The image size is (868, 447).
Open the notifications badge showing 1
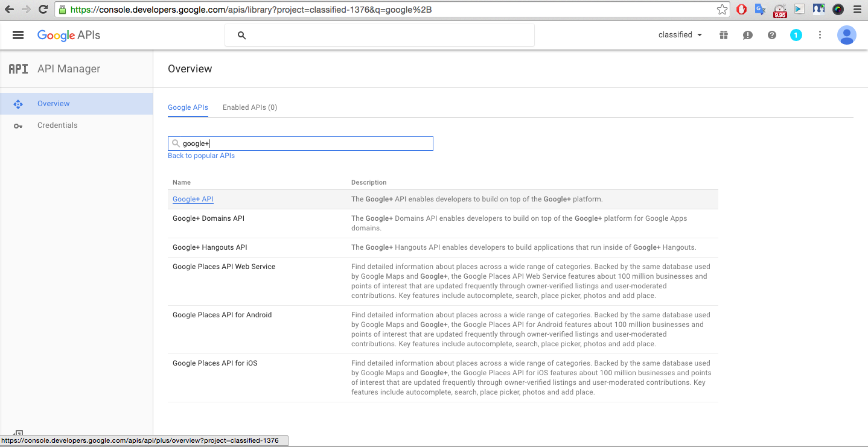(x=796, y=35)
